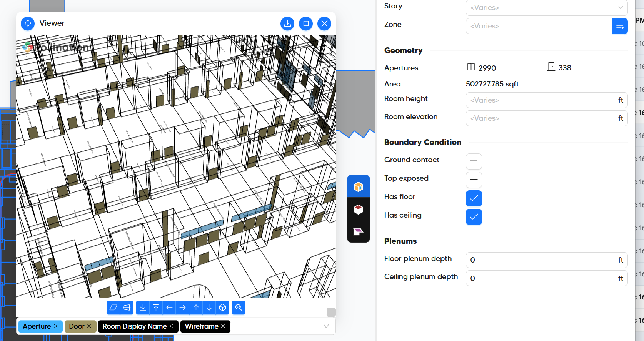Click the left arrow view button
Screen dimensions: 644x341
[x=169, y=308]
